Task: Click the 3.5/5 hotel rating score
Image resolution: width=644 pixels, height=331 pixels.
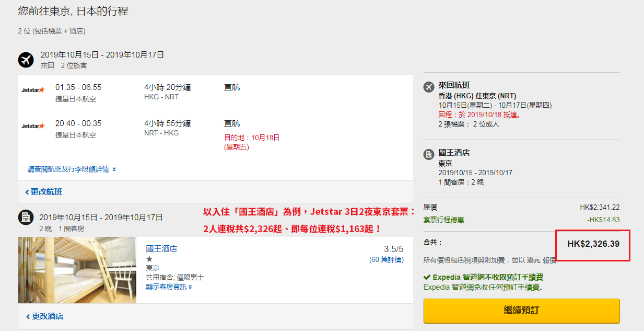Action: [393, 249]
